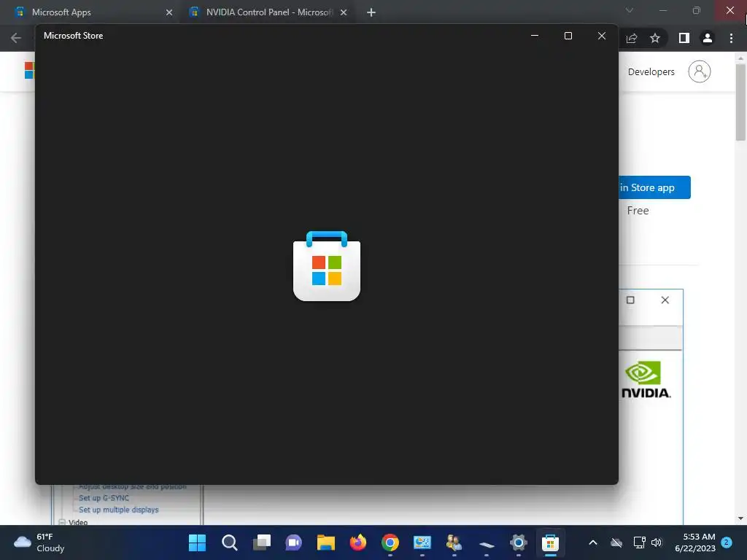Open the Control Panel taskbar icon
This screenshot has height=560, width=747.
click(x=422, y=542)
